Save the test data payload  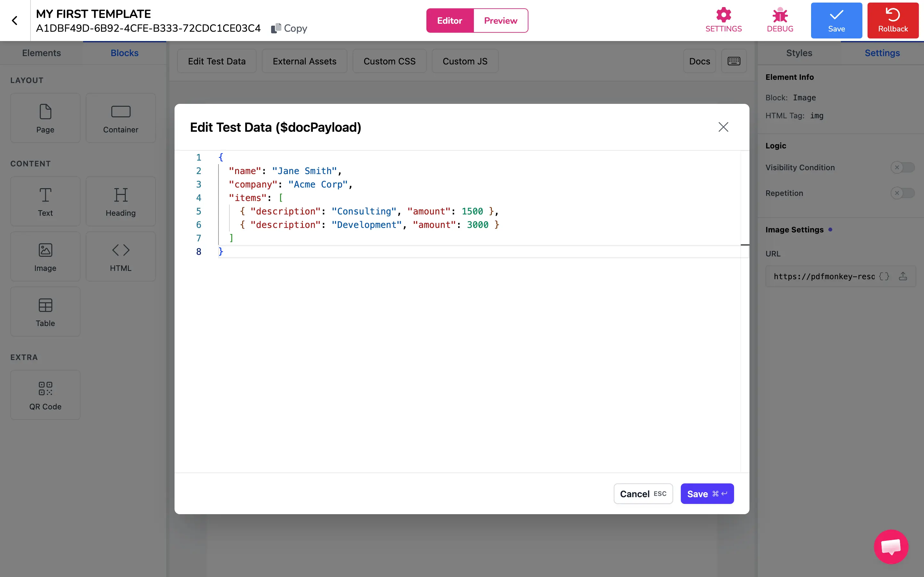coord(707,493)
